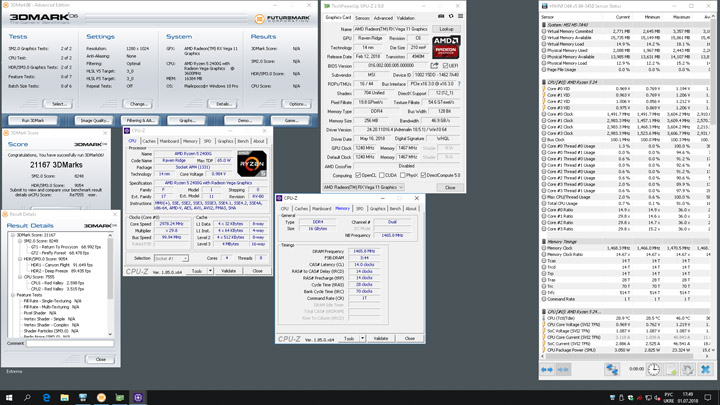Switch to the Sensors tab in GPU-Z
Viewport: 720px width, 405px height.
[361, 18]
